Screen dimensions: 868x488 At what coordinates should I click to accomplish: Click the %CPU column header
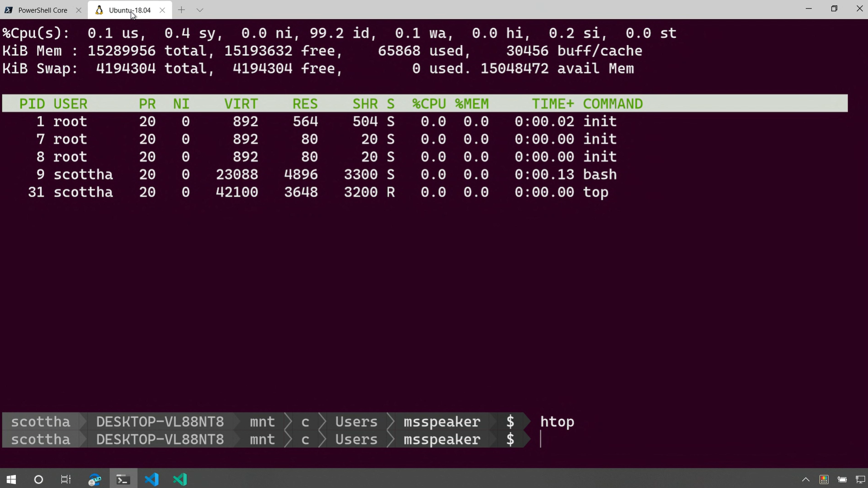[x=429, y=104]
